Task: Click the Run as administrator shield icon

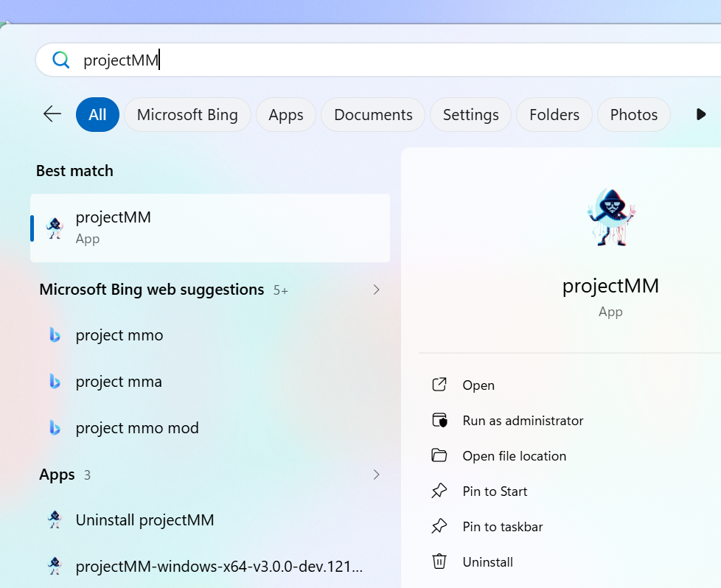Action: coord(439,420)
